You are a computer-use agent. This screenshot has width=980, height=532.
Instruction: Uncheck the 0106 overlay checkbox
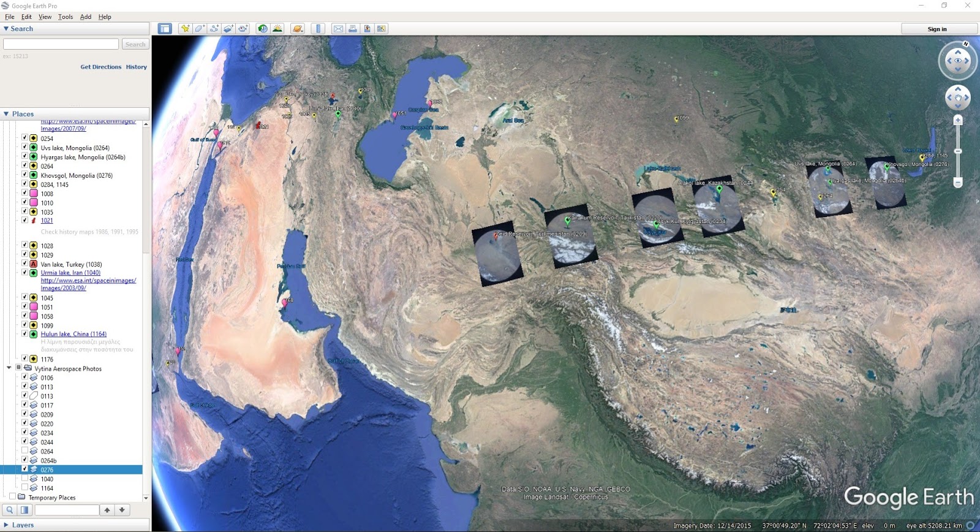[x=24, y=377]
